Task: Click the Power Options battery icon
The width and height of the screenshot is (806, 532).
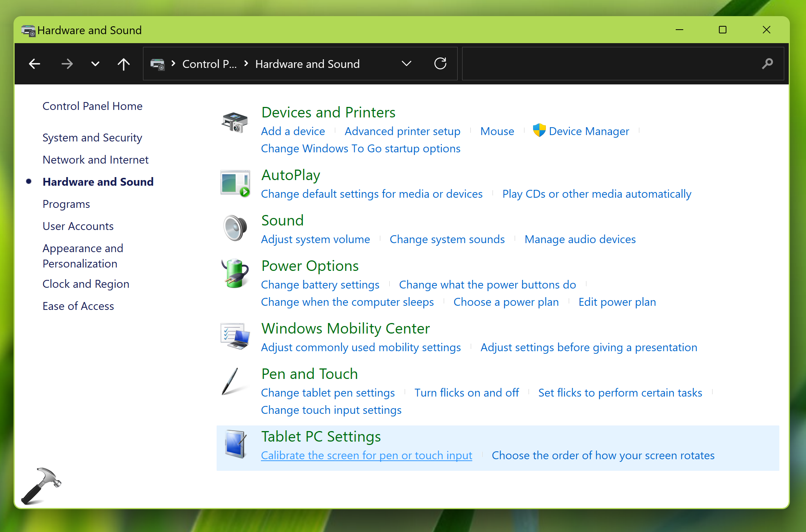Action: (235, 274)
